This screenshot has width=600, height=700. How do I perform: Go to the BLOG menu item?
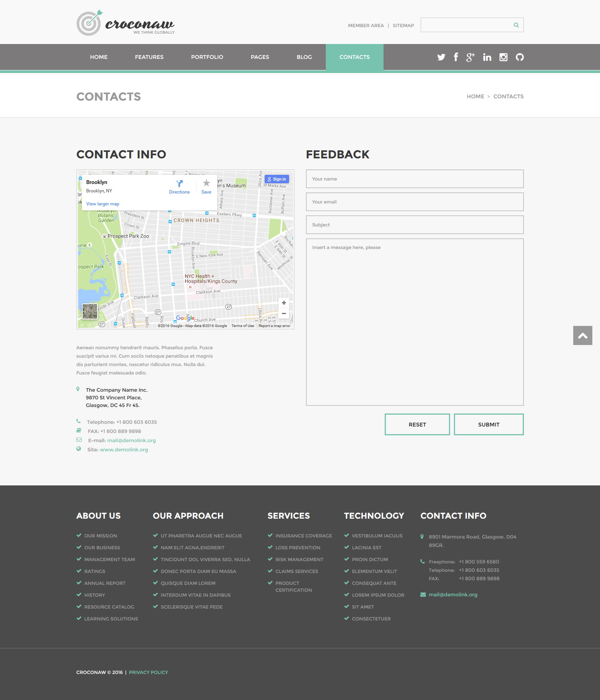click(x=304, y=57)
